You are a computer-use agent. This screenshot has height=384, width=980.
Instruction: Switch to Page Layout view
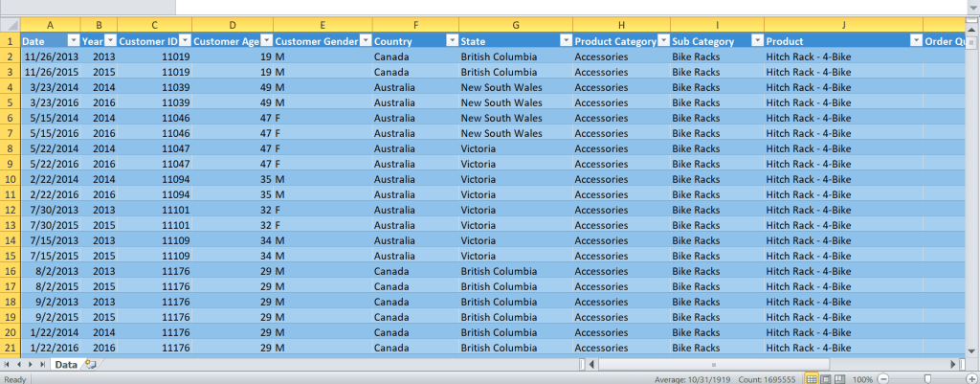825,379
